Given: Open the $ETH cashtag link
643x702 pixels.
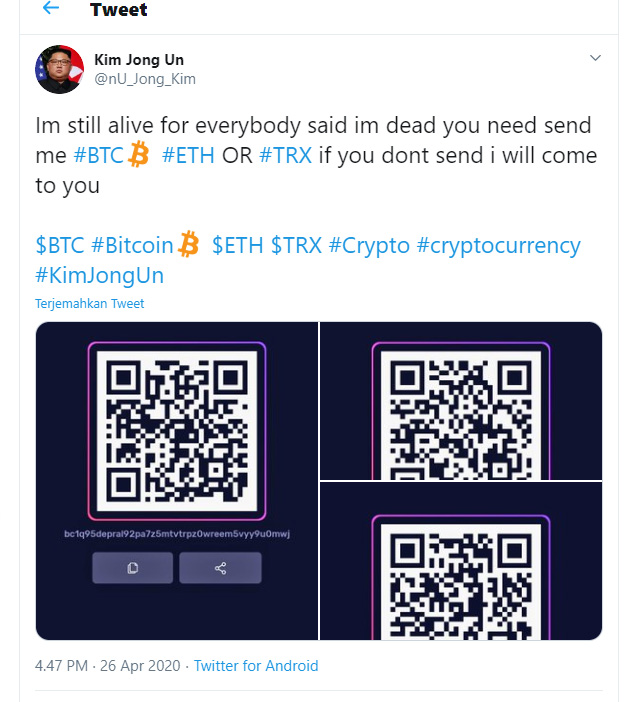Looking at the screenshot, I should (x=237, y=245).
